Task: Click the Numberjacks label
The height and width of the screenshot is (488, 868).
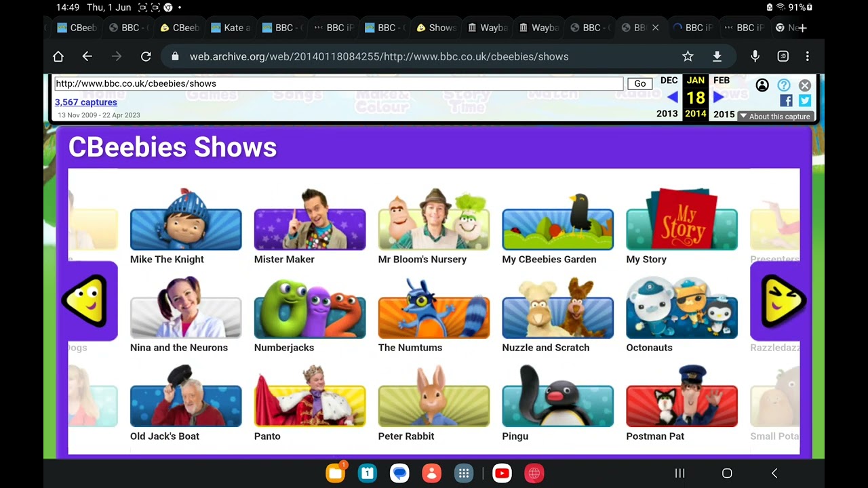Action: tap(284, 347)
